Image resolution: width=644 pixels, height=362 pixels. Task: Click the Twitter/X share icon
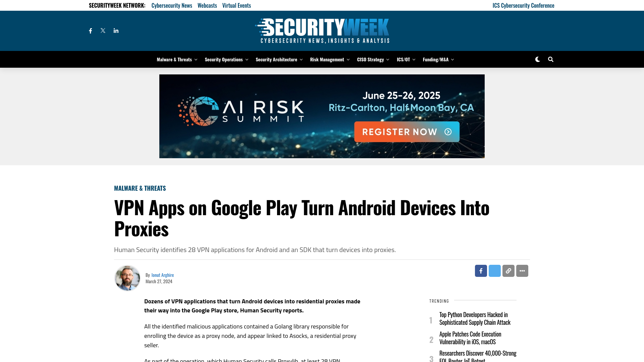pos(494,270)
